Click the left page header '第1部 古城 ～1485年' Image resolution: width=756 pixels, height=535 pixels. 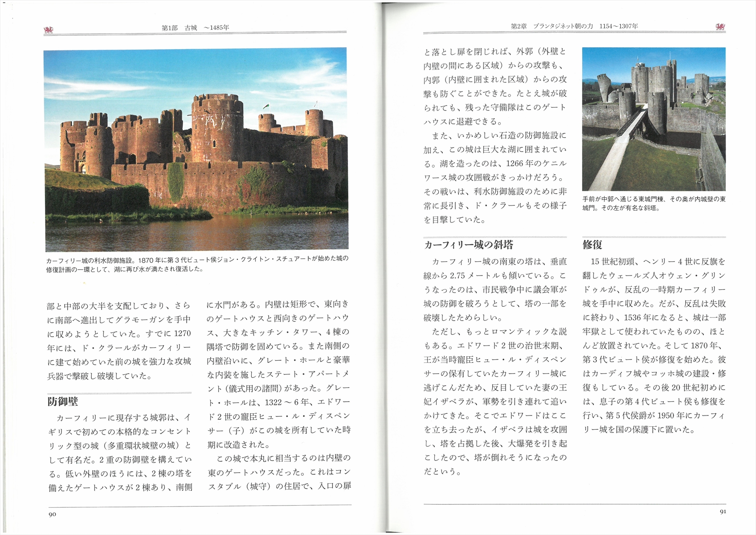[195, 28]
